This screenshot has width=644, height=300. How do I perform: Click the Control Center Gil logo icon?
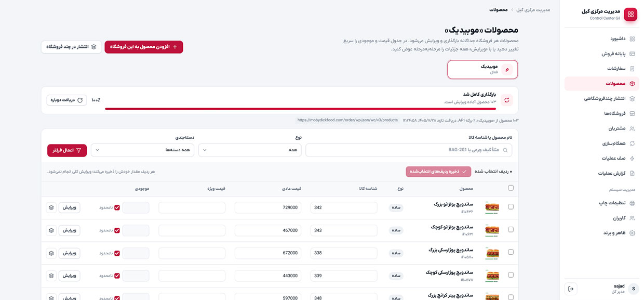(x=630, y=15)
